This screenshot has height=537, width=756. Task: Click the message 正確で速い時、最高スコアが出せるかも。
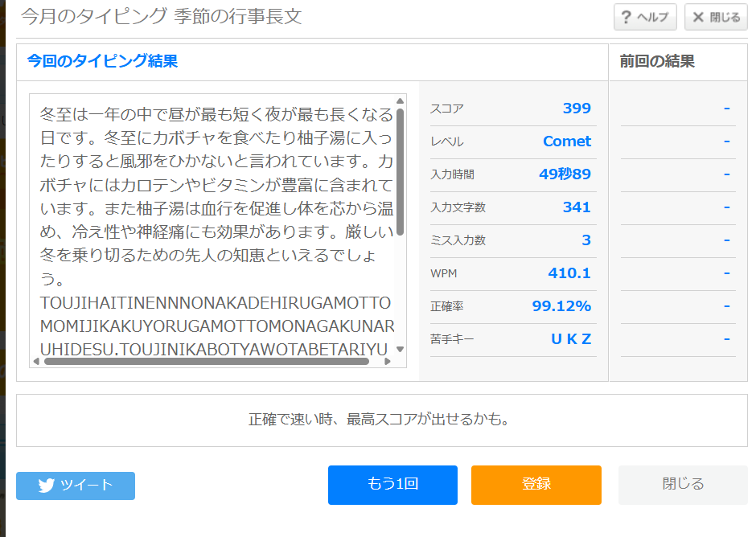click(379, 420)
